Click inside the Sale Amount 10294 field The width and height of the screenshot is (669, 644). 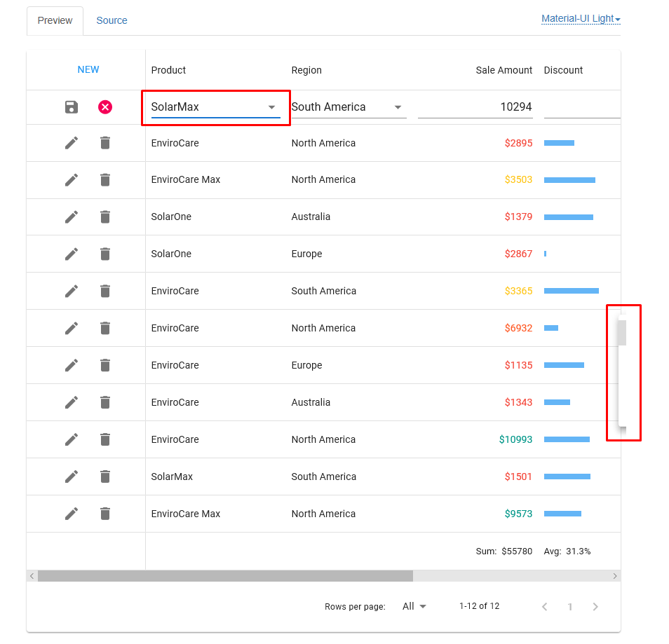477,107
